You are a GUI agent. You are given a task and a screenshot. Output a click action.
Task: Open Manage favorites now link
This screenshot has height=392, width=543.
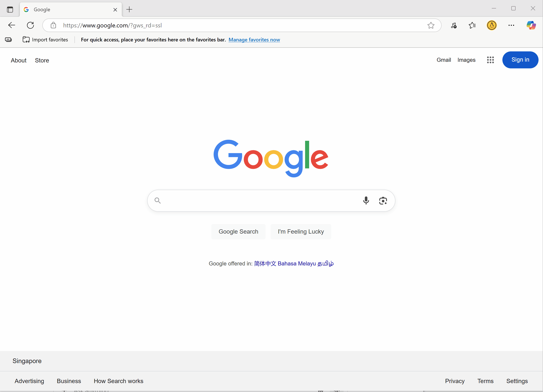tap(254, 40)
